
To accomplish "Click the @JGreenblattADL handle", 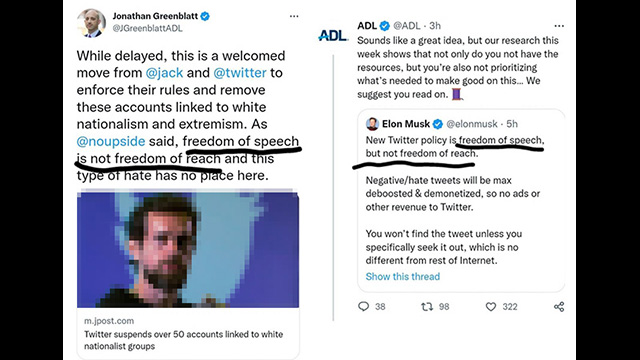I will [147, 28].
